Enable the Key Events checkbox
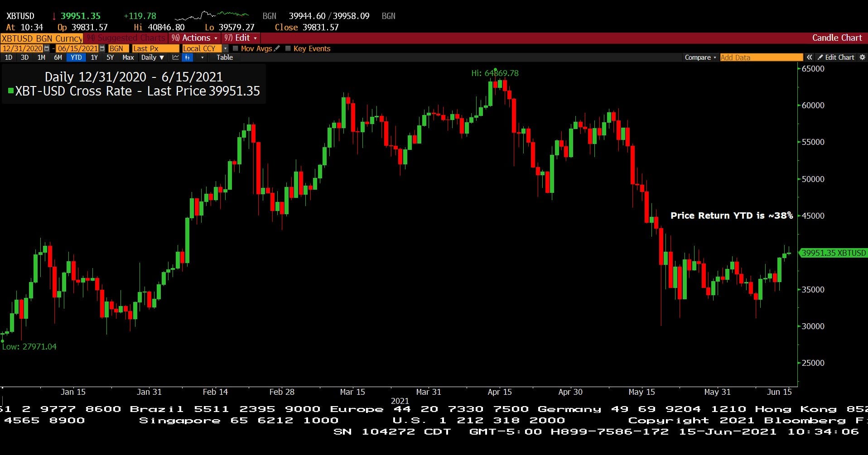 [288, 48]
